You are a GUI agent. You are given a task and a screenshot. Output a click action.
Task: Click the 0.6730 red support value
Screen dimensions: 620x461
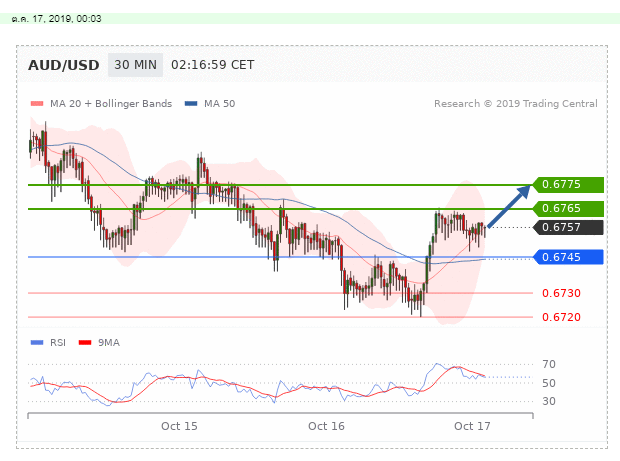[x=561, y=293]
